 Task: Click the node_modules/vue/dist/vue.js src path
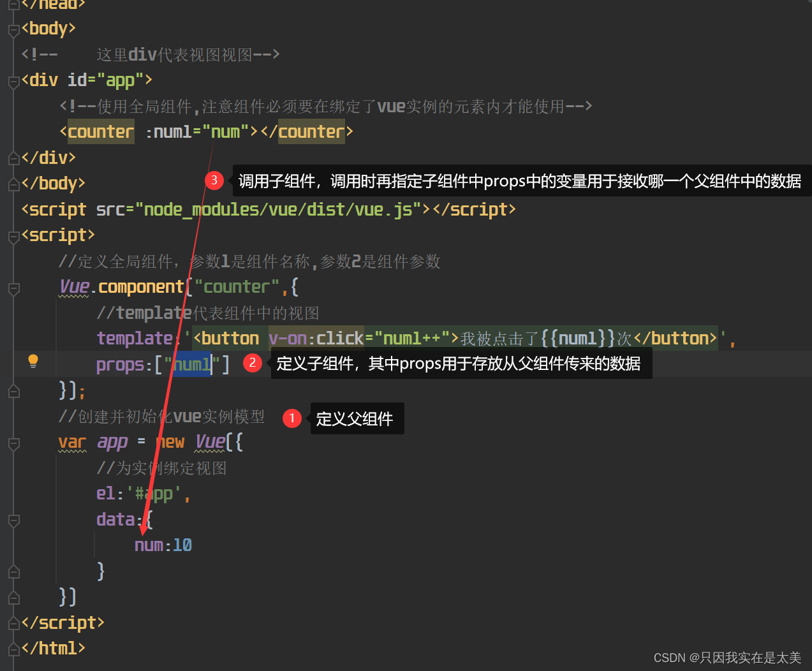[x=277, y=209]
